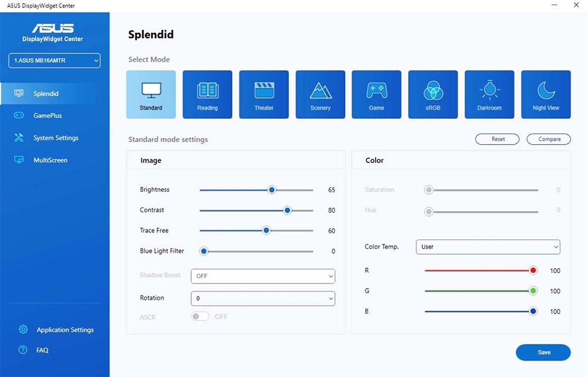Viewport: 588px width, 377px height.
Task: Click the System Settings tools icon
Action: tap(19, 138)
